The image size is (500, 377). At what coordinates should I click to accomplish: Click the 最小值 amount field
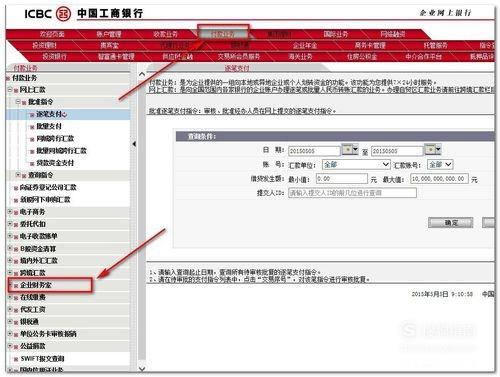[342, 179]
